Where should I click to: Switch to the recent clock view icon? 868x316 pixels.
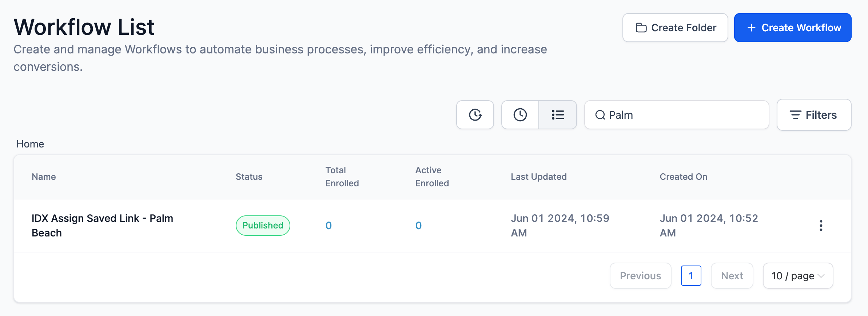(x=520, y=115)
